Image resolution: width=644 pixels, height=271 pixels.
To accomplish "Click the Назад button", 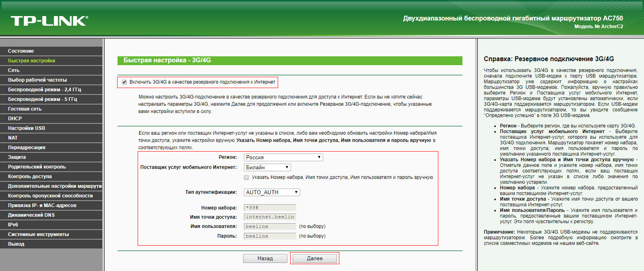I will tap(265, 259).
